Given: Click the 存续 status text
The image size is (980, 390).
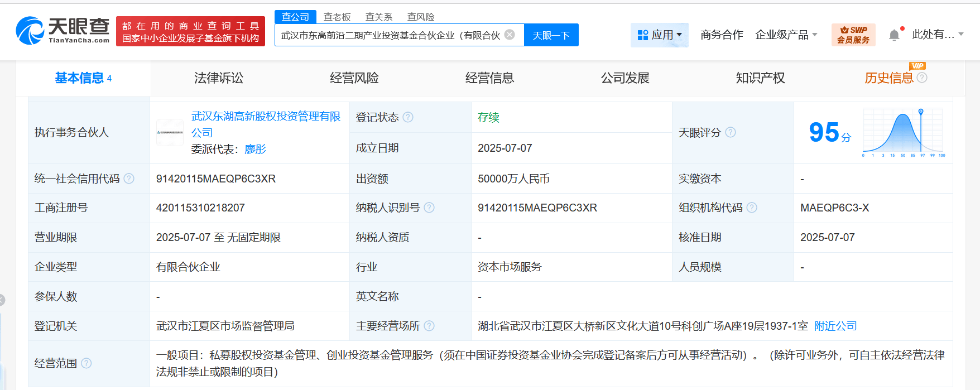Looking at the screenshot, I should 488,117.
